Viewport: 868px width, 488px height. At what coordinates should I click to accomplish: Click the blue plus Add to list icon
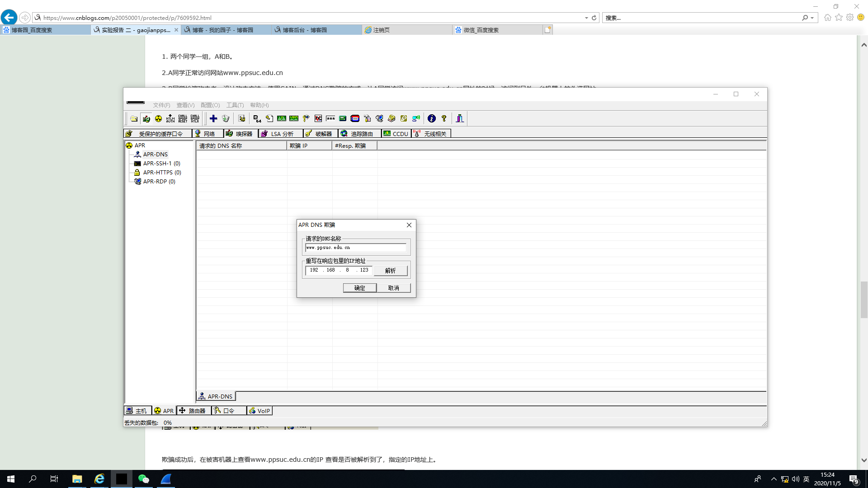click(x=213, y=118)
